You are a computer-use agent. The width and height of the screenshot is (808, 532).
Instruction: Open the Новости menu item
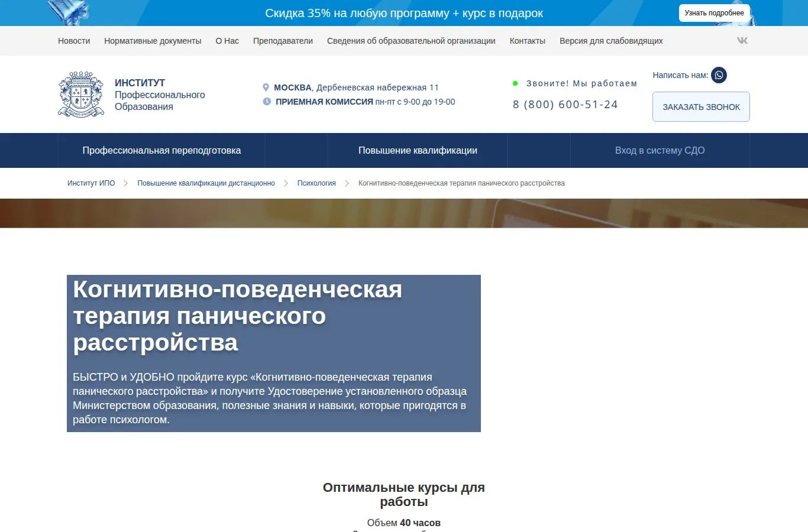[x=74, y=41]
